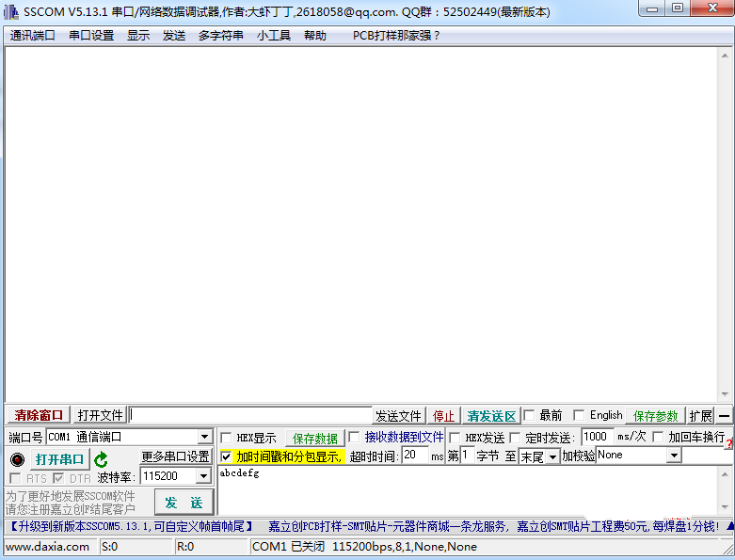
Task: Click the 打开串口 button
Action: point(59,459)
